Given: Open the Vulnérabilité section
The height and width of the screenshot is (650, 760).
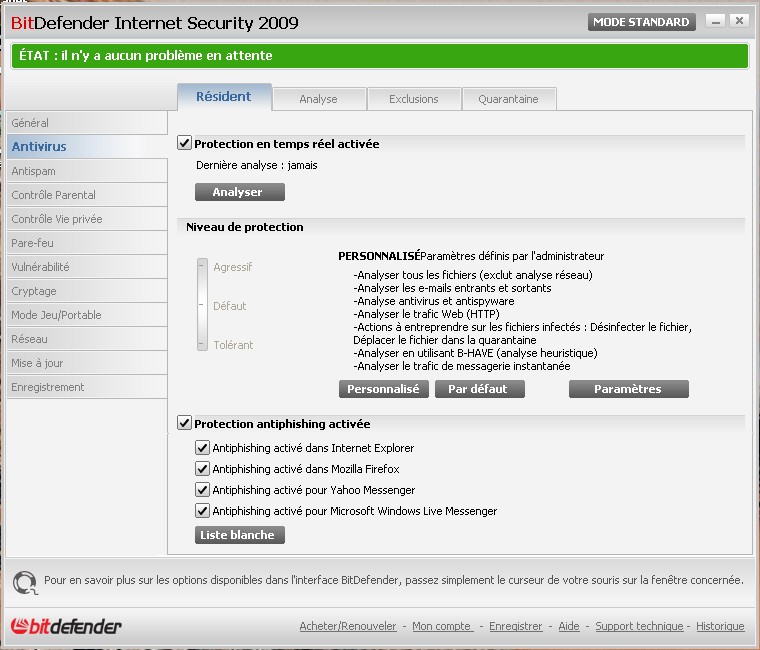Looking at the screenshot, I should pos(87,267).
